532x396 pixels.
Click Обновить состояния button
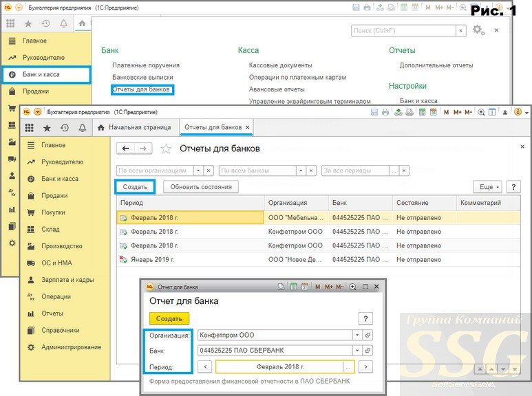click(201, 187)
